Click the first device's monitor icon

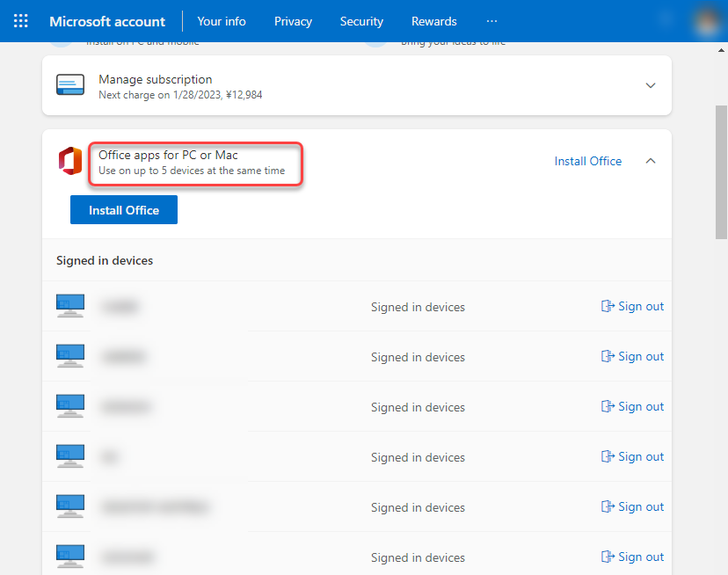coord(70,306)
